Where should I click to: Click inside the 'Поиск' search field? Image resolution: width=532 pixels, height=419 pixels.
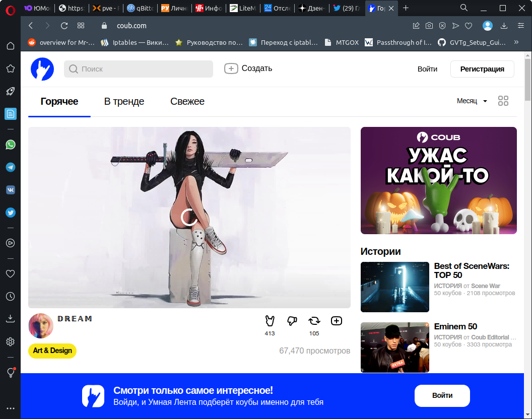coord(138,68)
